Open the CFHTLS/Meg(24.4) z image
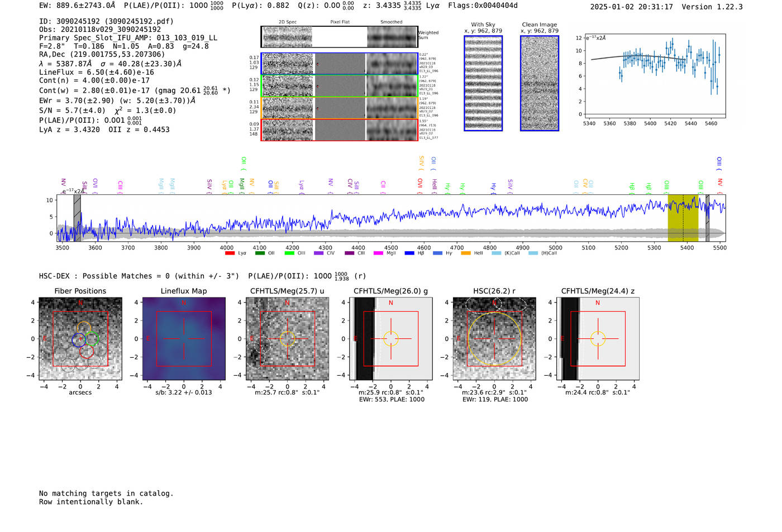 tap(598, 339)
